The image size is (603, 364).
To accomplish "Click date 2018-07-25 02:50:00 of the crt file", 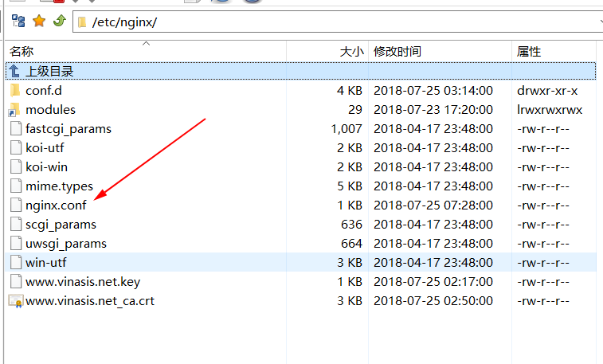I will click(433, 301).
